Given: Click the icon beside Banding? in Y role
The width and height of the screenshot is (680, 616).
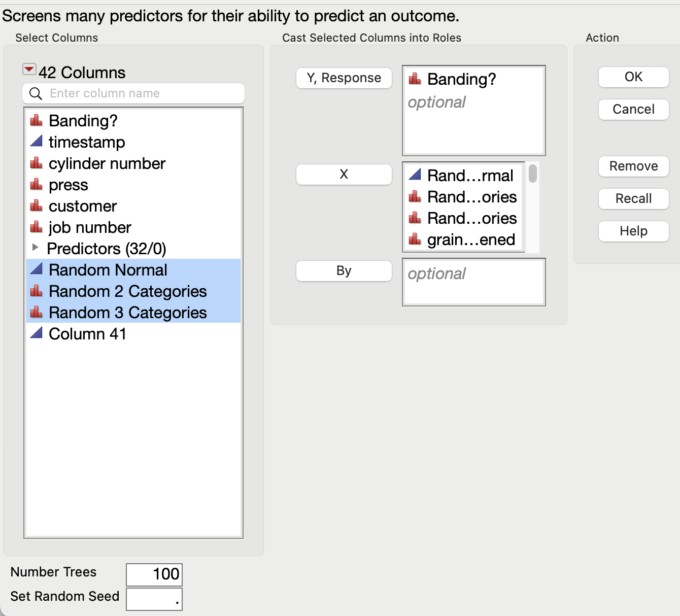Looking at the screenshot, I should click(x=415, y=79).
